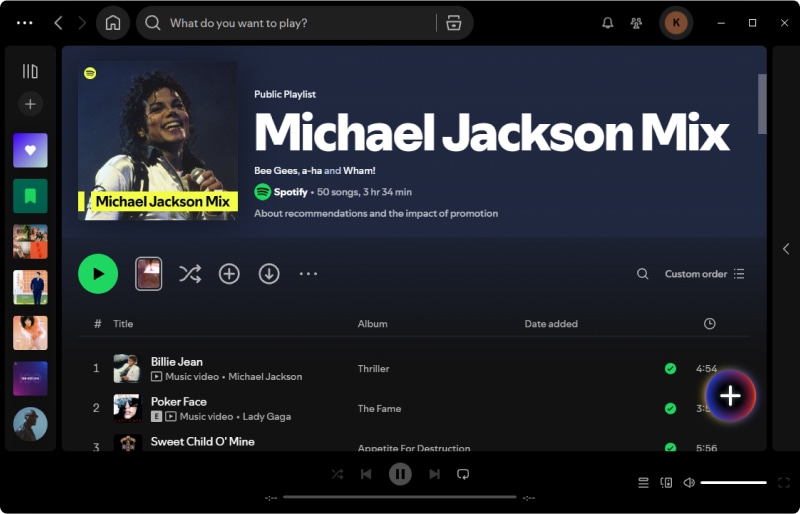Toggle playlist shuffle icon

click(x=190, y=274)
